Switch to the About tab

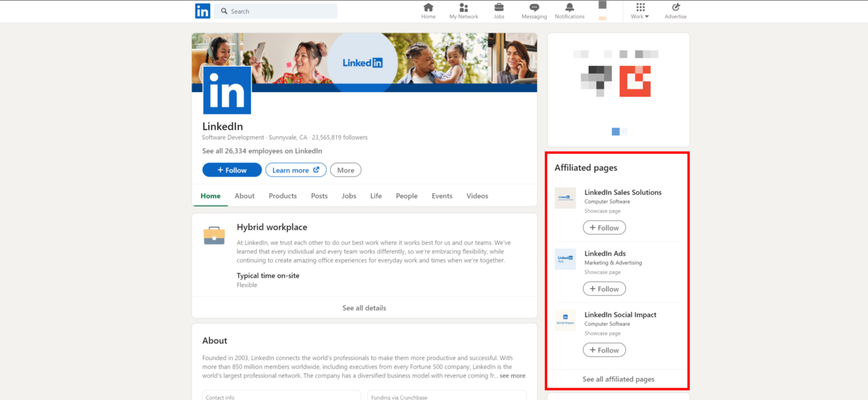(x=244, y=195)
